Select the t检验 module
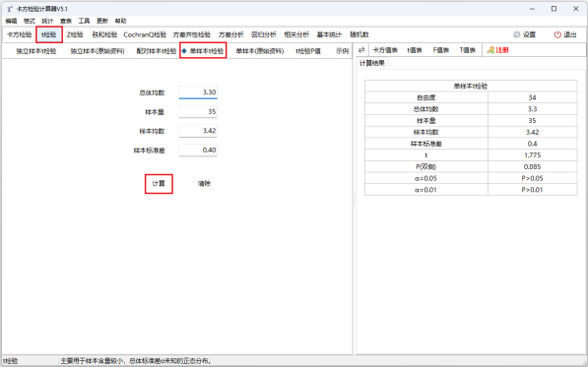Screen dimensions: 588x367 click(x=49, y=34)
